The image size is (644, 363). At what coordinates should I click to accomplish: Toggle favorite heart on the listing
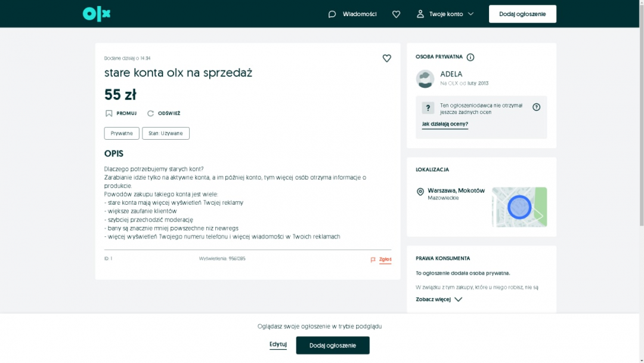click(x=386, y=58)
